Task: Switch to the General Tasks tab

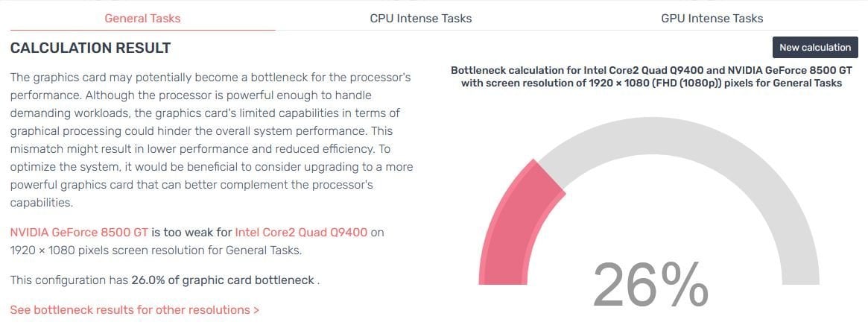Action: tap(142, 19)
